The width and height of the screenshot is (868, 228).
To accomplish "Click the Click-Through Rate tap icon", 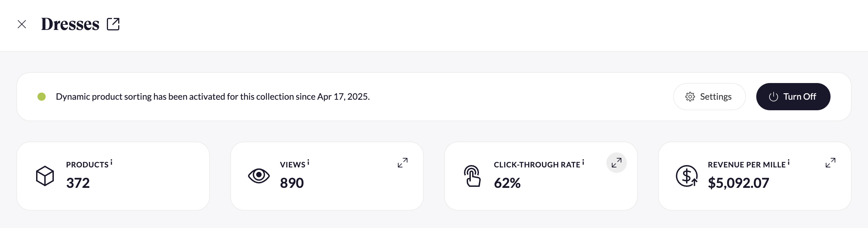I will click(x=472, y=176).
